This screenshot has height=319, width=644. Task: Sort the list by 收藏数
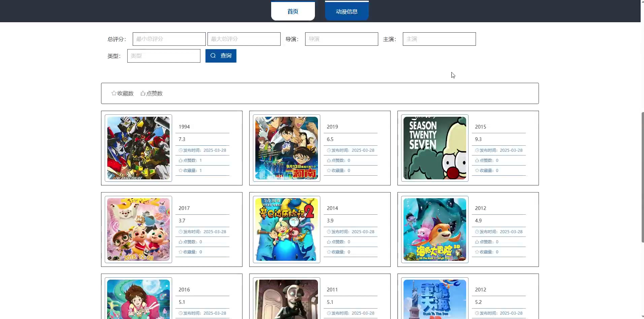(x=123, y=94)
